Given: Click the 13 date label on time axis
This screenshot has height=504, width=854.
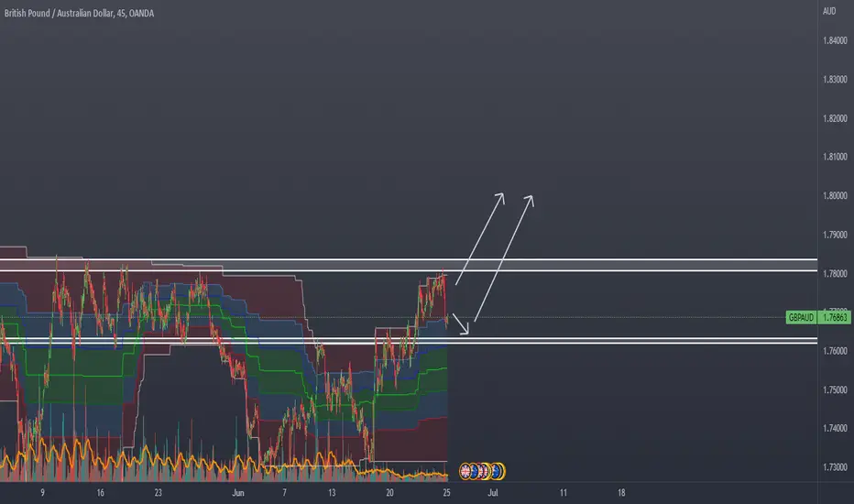Looking at the screenshot, I should coord(332,493).
